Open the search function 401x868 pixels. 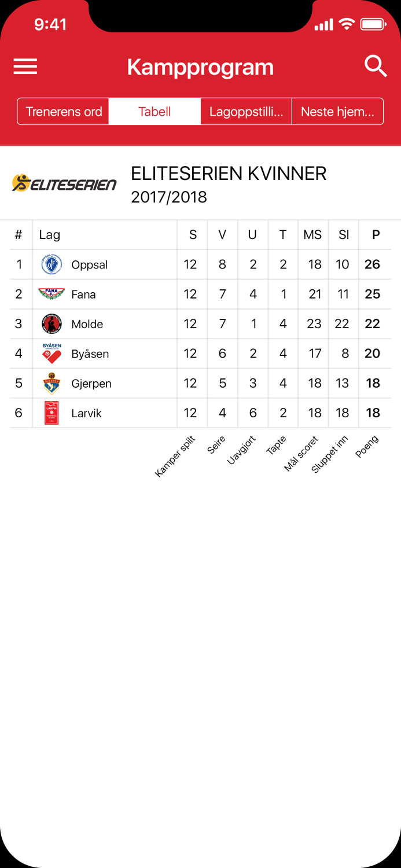click(x=376, y=67)
